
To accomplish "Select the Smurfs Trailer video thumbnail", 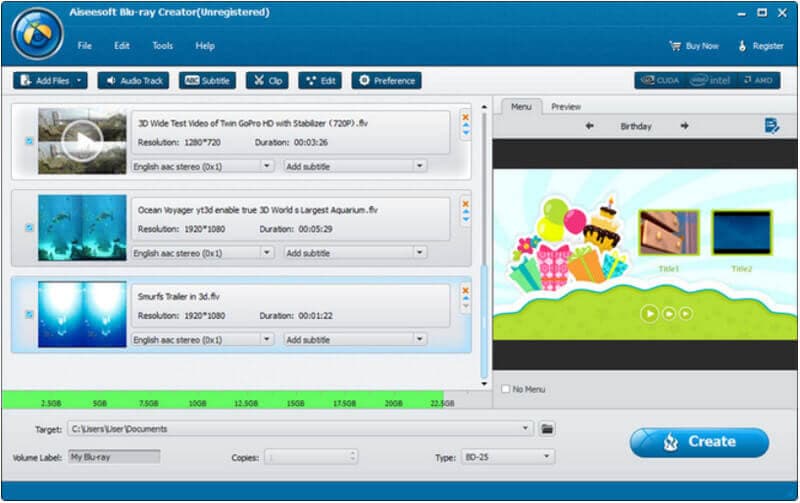I will click(82, 314).
